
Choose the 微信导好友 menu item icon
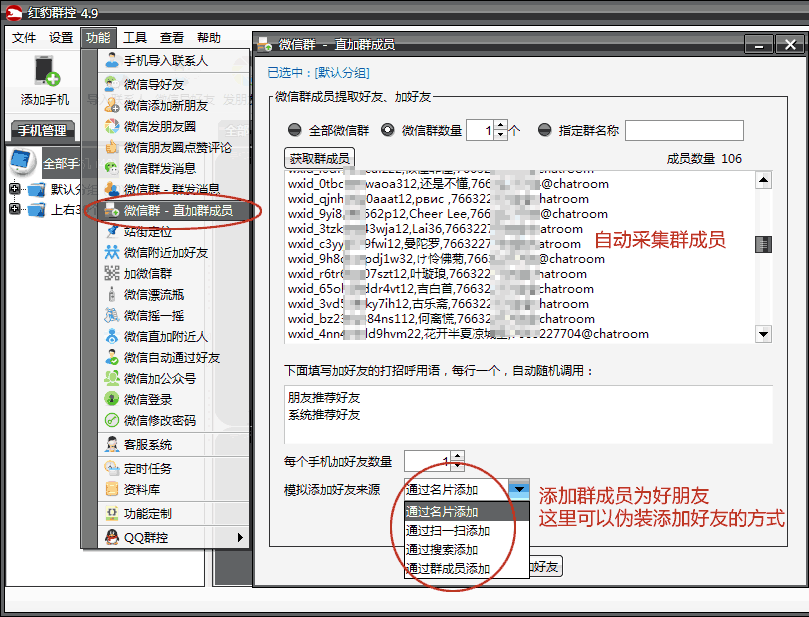tap(111, 84)
